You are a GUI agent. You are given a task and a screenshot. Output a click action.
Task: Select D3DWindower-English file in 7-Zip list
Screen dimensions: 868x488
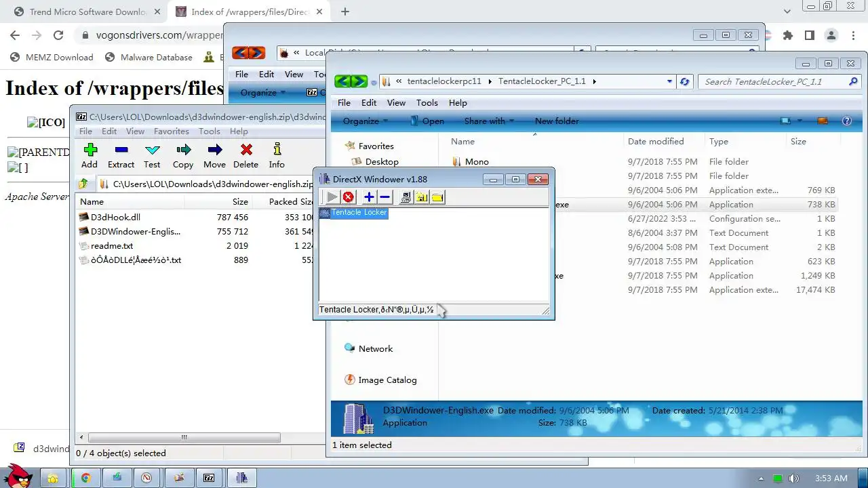tap(136, 232)
